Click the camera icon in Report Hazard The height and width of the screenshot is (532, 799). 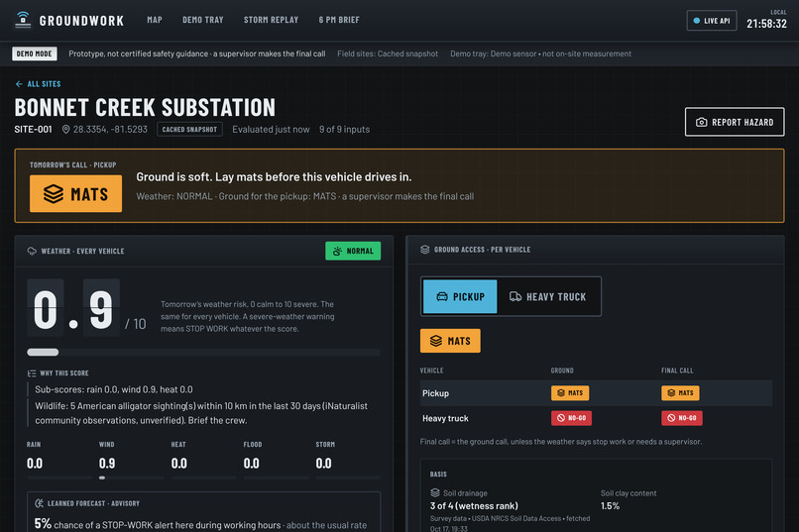pos(701,122)
